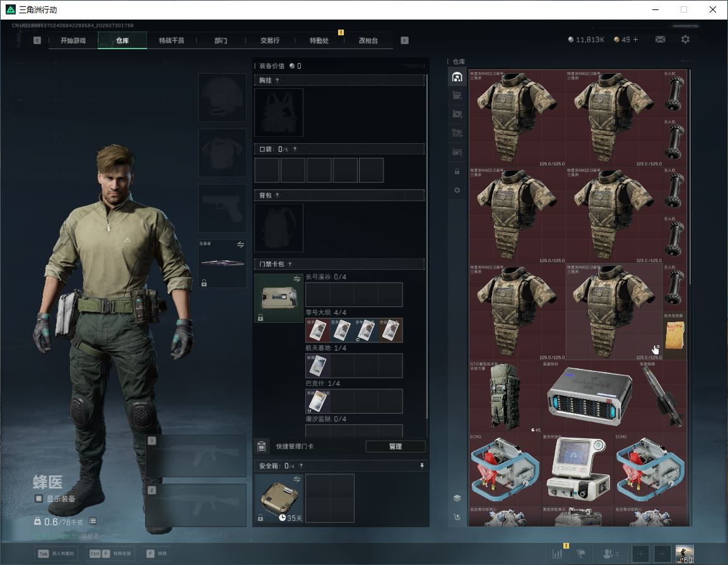Click the first squad invite plus slot

(640, 554)
